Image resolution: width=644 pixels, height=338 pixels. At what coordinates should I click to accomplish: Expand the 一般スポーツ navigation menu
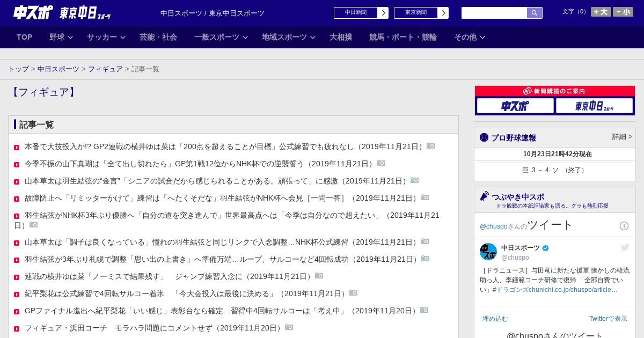221,37
